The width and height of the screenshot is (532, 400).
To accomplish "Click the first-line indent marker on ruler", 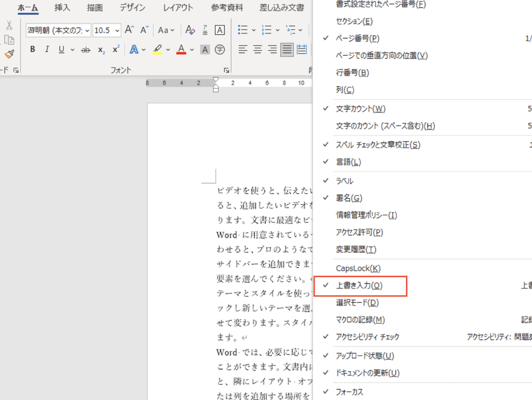I will (215, 79).
